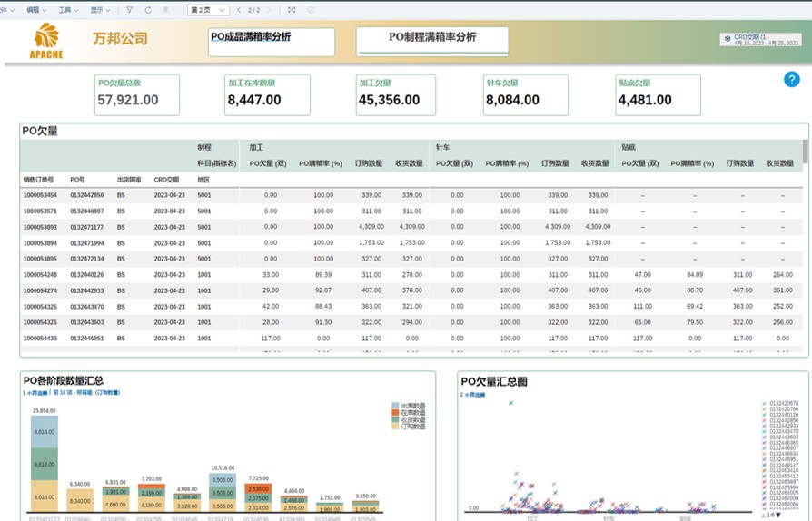Click the '2 个筛选器' link in PO欠量汇总图
This screenshot has width=812, height=521.
point(473,395)
